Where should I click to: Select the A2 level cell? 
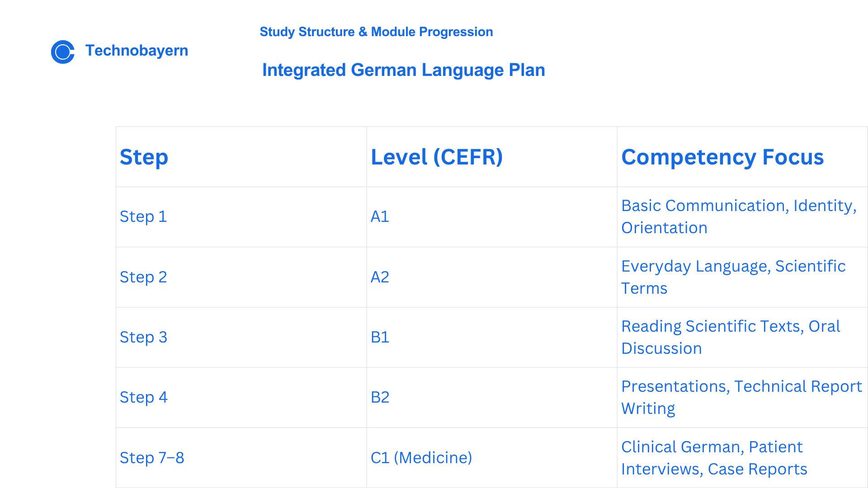point(491,277)
